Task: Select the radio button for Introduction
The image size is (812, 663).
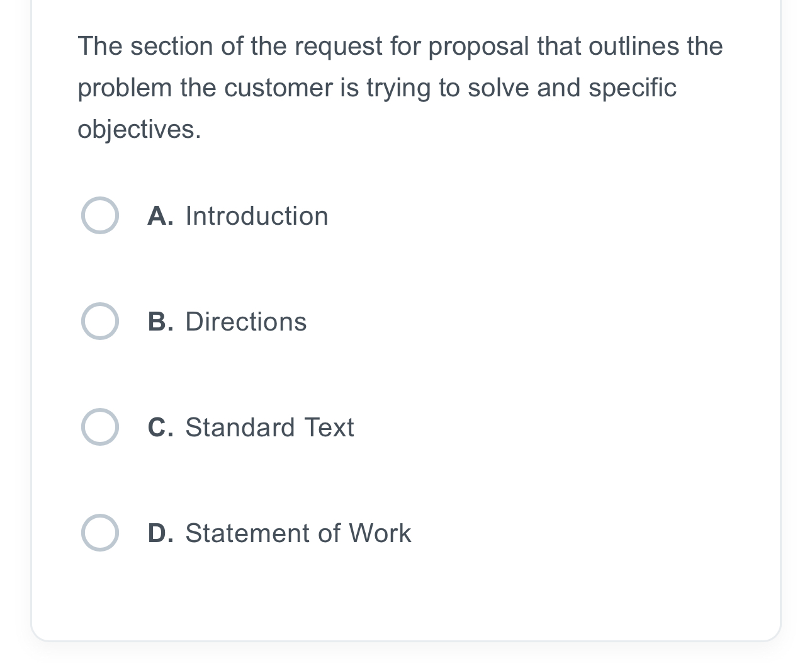Action: coord(100,215)
